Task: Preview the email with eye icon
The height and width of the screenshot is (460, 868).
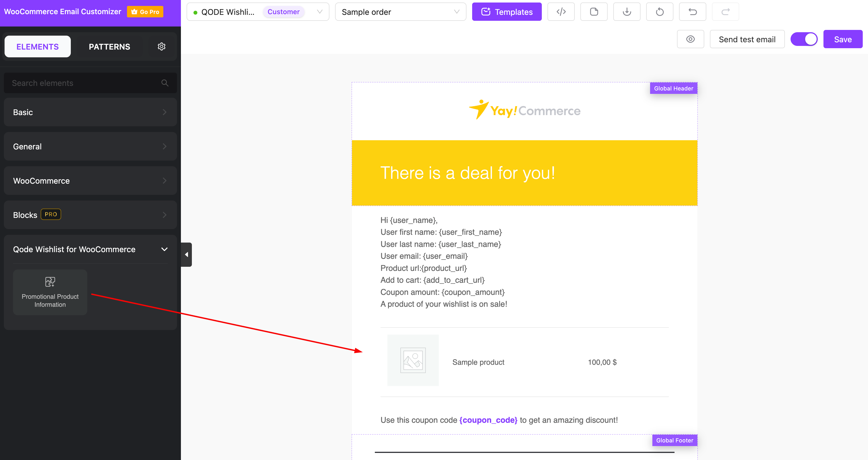Action: 690,39
